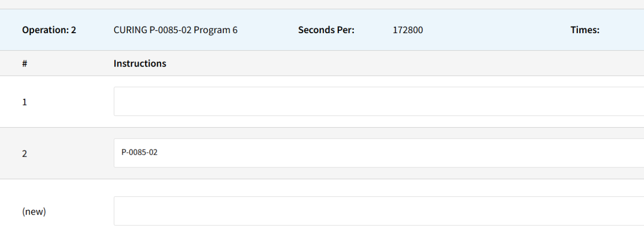Click the 172800 seconds value
The height and width of the screenshot is (235, 644).
(408, 30)
